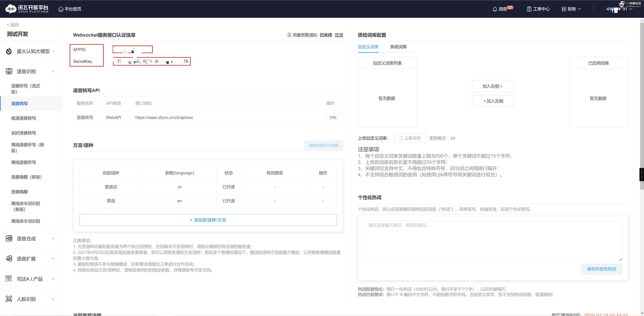
Task: Click the Spark cognitive model flame icon
Action: [9, 51]
